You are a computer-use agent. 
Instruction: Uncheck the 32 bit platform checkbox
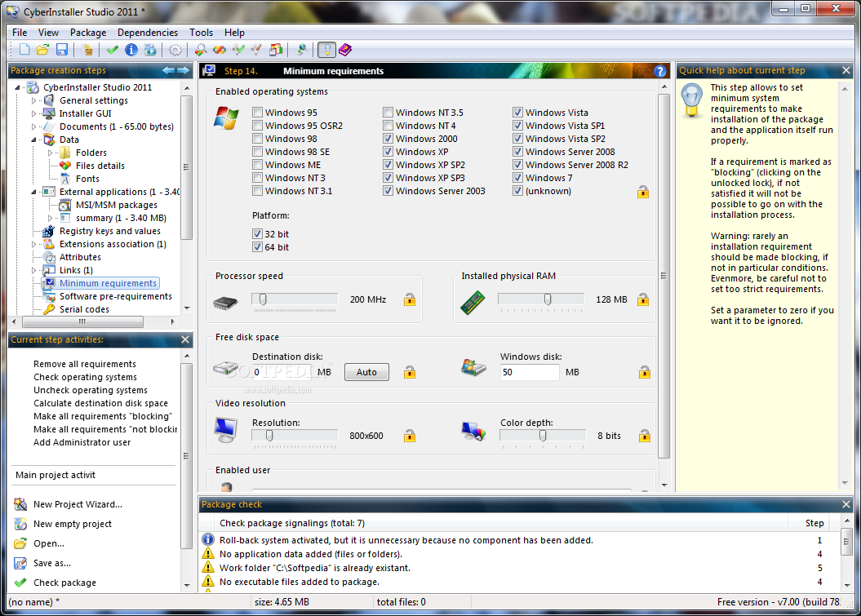coord(257,234)
